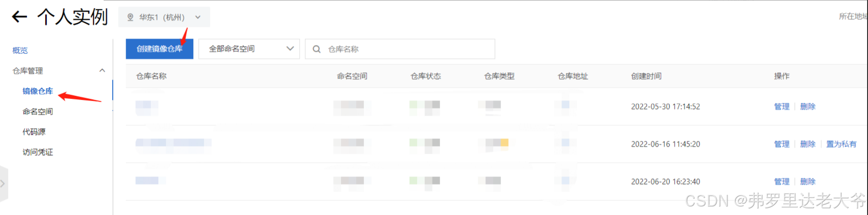Click 管理 for the 2022-06-20 repository

(x=781, y=181)
